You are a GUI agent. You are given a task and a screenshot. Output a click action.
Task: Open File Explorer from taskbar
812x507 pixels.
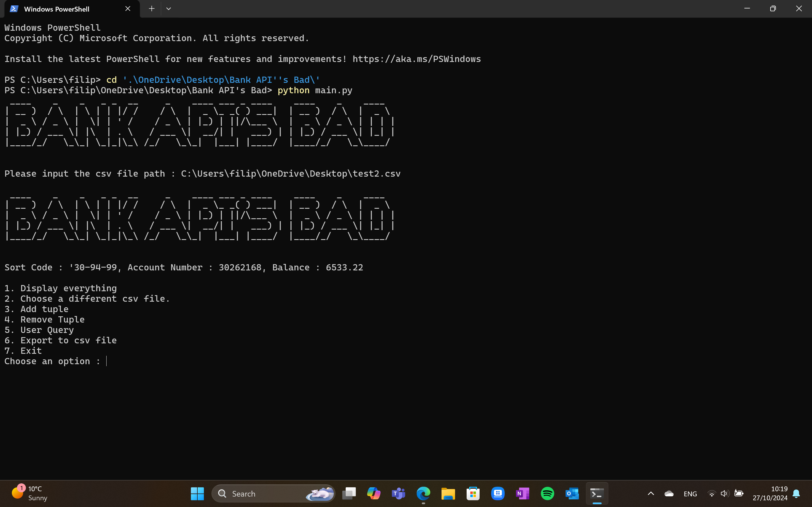(448, 493)
